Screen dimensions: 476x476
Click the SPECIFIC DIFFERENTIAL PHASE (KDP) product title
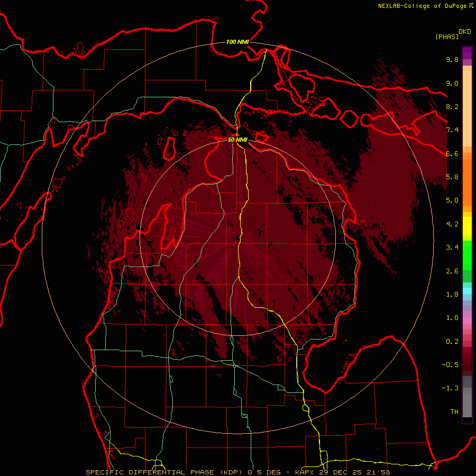click(165, 472)
